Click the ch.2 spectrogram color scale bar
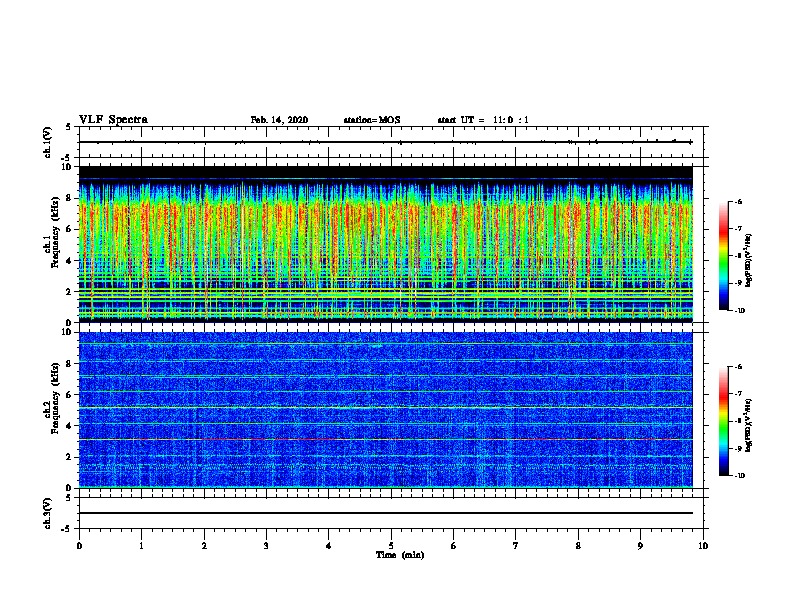Screen dimensions: 792x612 coord(724,421)
